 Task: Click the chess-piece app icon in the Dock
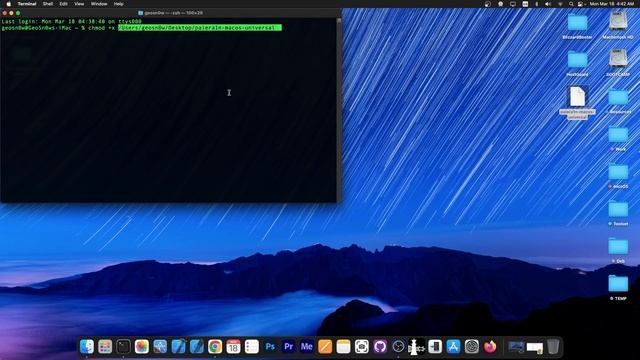point(416,347)
